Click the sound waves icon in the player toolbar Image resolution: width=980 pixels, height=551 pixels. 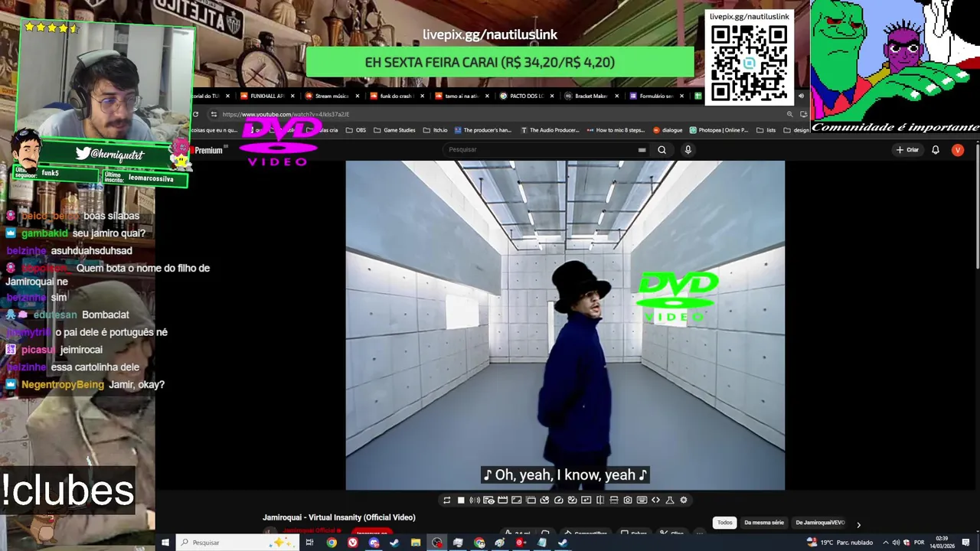coord(475,500)
